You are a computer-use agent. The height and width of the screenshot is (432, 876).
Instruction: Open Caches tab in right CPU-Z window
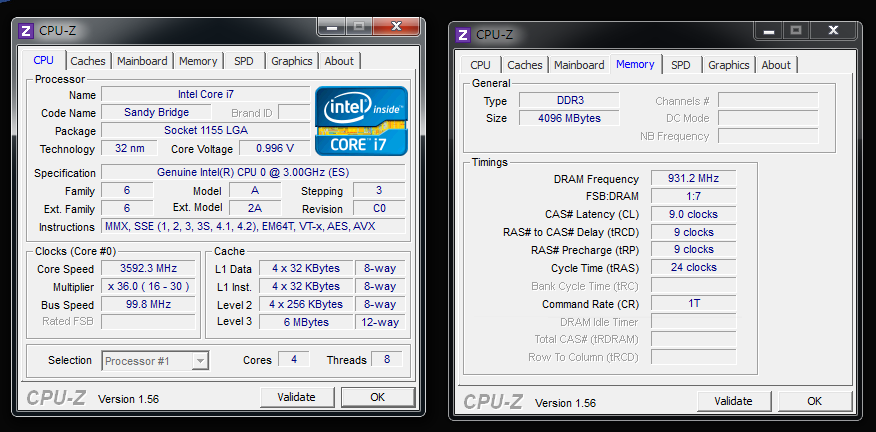pyautogui.click(x=525, y=65)
